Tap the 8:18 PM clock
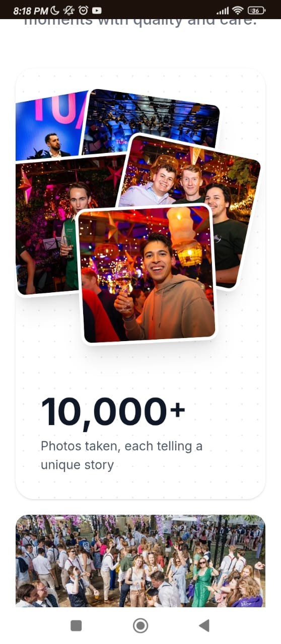281x644 pixels. coord(31,11)
